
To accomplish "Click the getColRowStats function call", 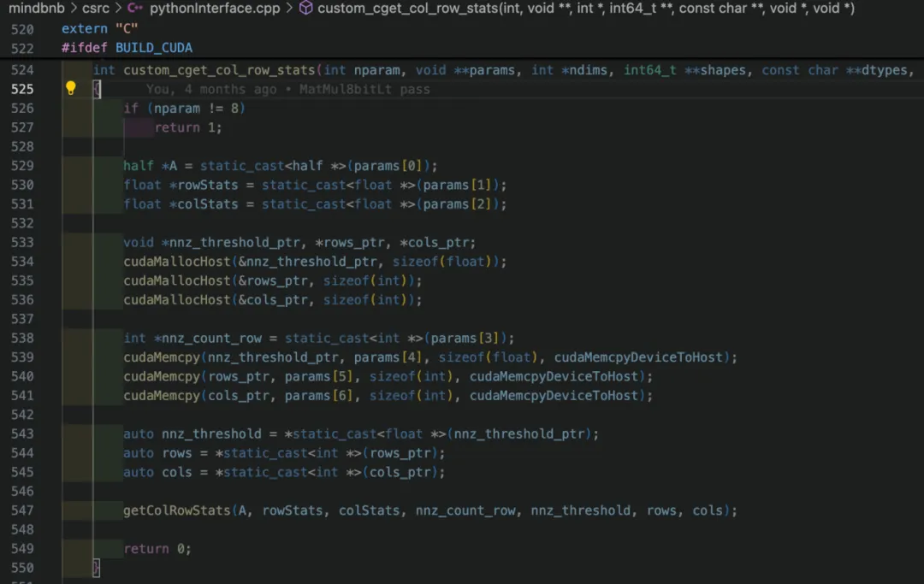I will 177,510.
